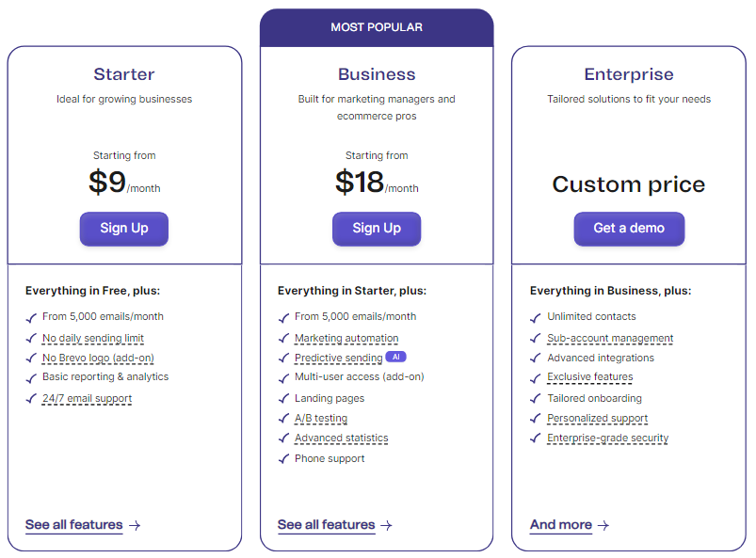
Task: Click the Business plan Sign Up button
Action: coord(376,229)
